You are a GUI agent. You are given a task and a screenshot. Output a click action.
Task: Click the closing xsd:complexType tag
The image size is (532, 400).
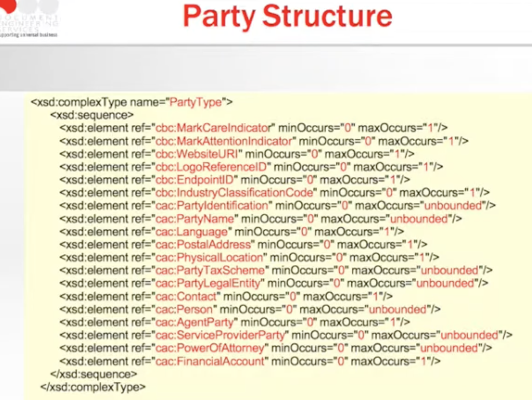coord(93,387)
